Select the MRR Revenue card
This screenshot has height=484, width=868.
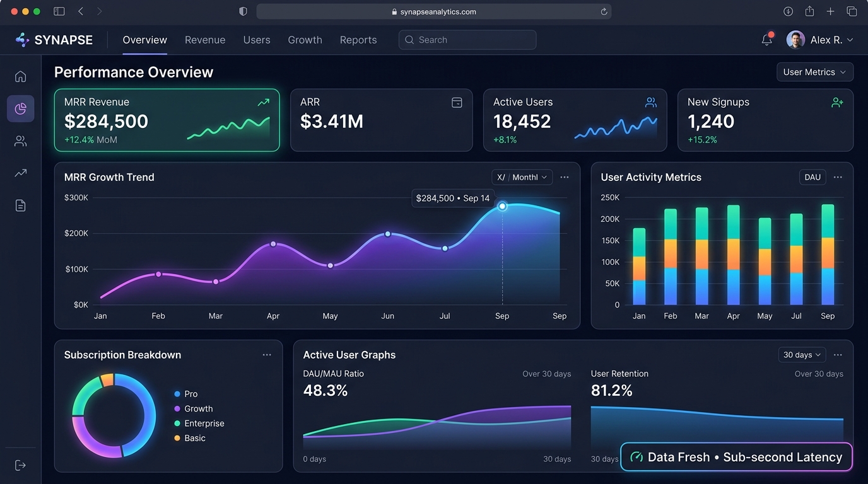pyautogui.click(x=167, y=120)
